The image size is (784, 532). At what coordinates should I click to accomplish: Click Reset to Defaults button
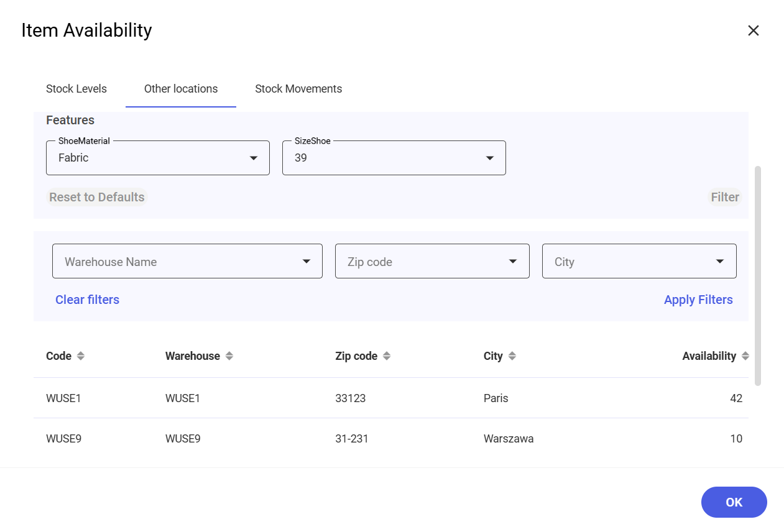point(97,197)
